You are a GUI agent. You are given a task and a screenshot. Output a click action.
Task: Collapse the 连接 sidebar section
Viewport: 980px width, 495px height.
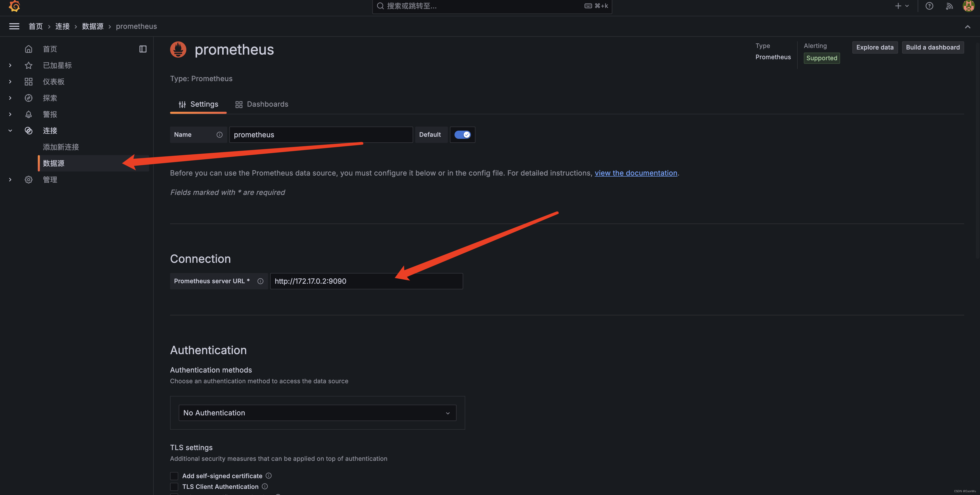coord(10,131)
